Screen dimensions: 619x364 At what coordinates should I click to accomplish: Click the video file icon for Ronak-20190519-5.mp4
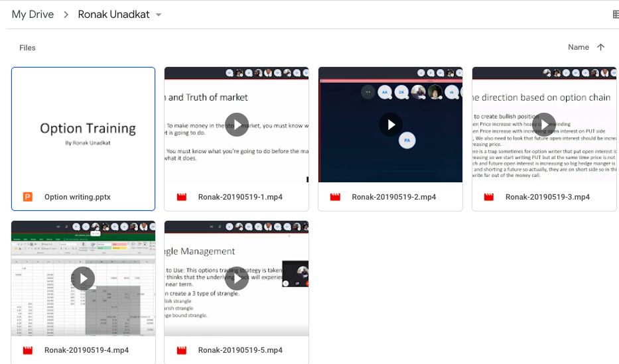pyautogui.click(x=181, y=350)
